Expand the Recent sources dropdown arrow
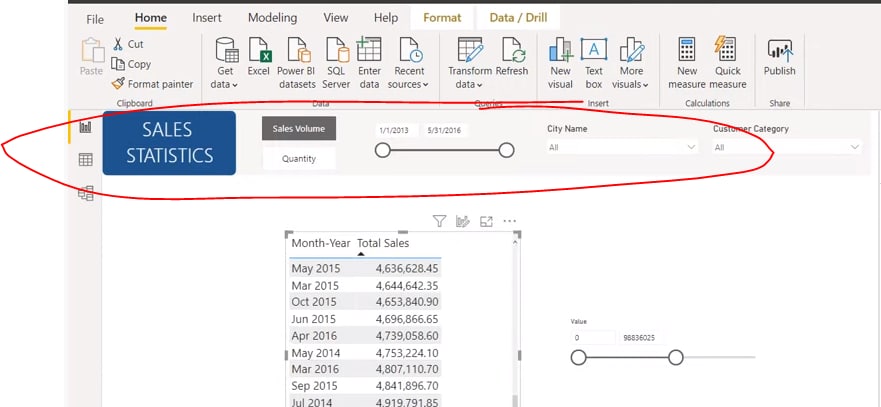 click(x=425, y=85)
